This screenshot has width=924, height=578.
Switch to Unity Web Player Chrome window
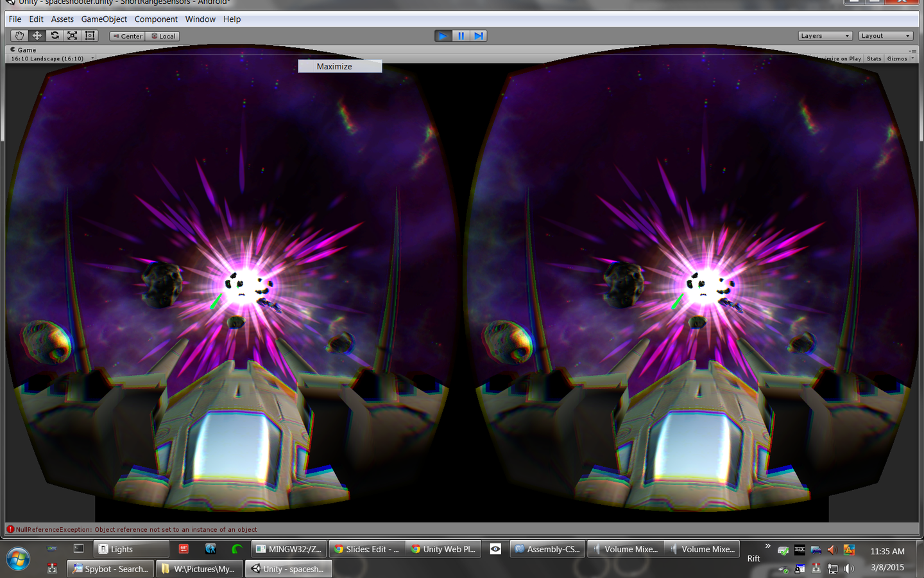coord(443,549)
